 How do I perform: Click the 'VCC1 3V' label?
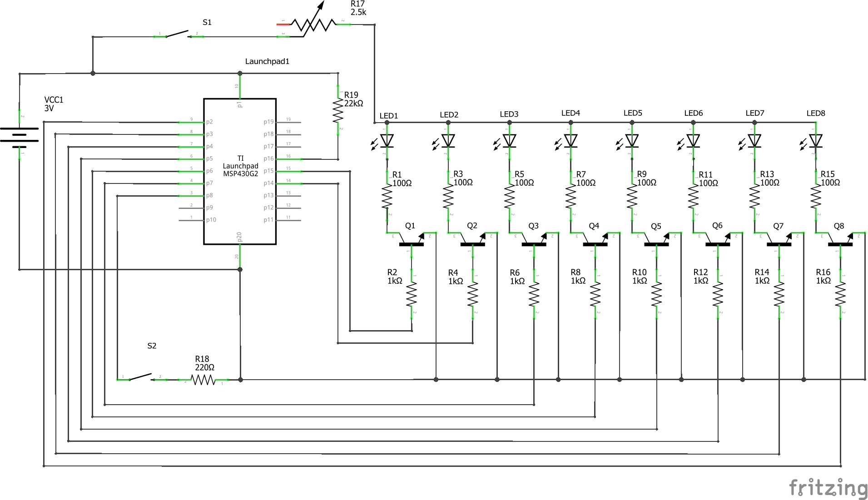(x=54, y=104)
